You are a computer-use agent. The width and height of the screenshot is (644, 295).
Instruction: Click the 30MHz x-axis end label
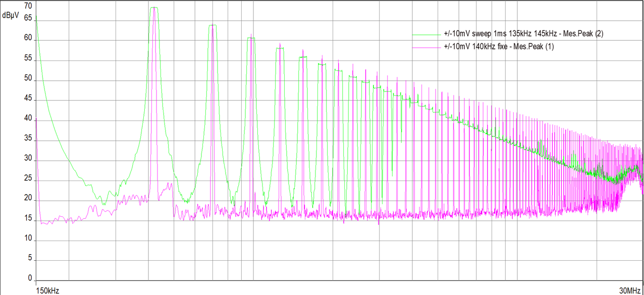tap(630, 290)
